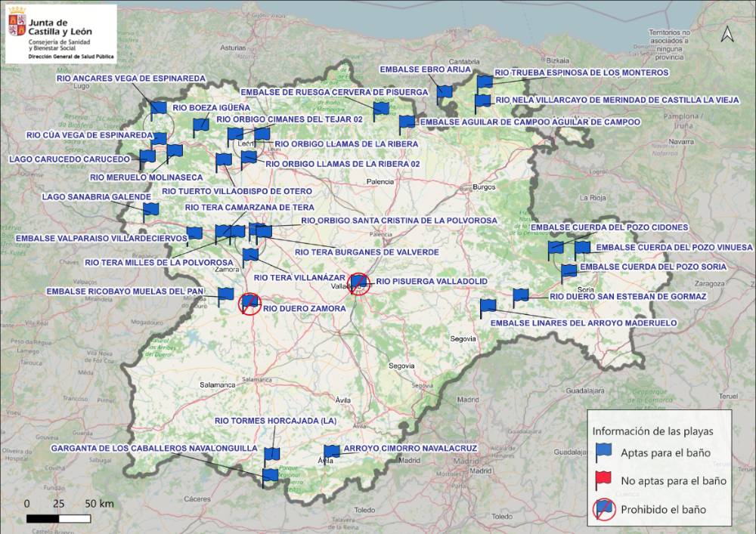The width and height of the screenshot is (756, 534).
Task: Select the Embalse Aguilar de Campoo flag
Action: point(407,125)
